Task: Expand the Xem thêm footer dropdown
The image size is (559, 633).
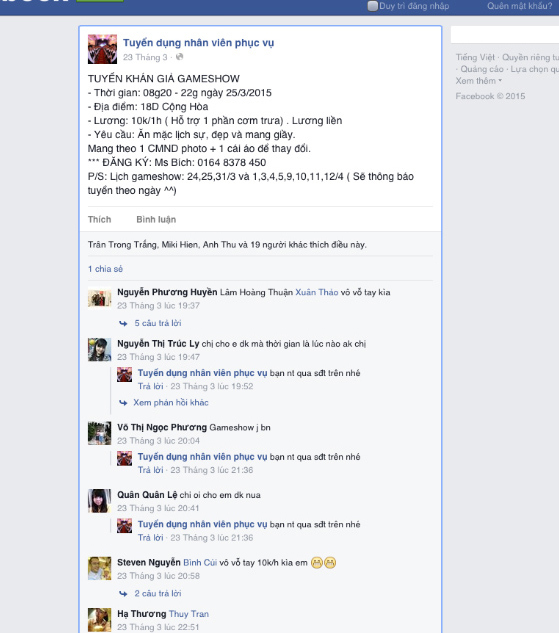Action: pyautogui.click(x=479, y=81)
